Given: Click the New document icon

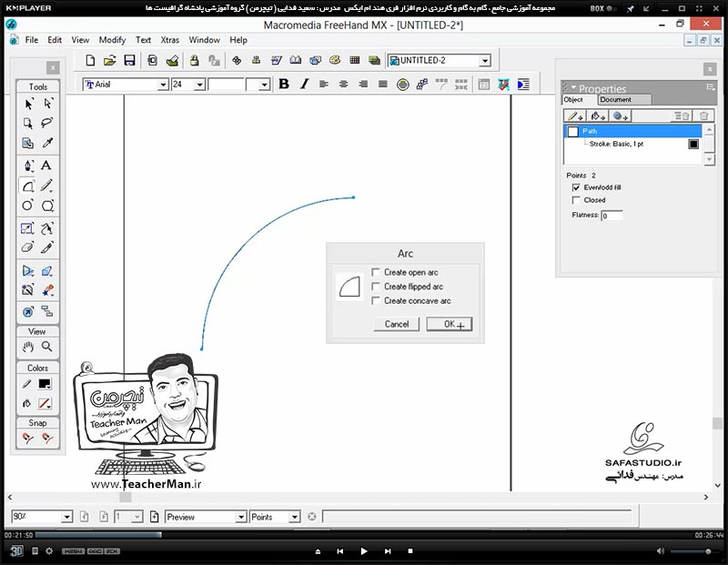Looking at the screenshot, I should click(x=90, y=60).
